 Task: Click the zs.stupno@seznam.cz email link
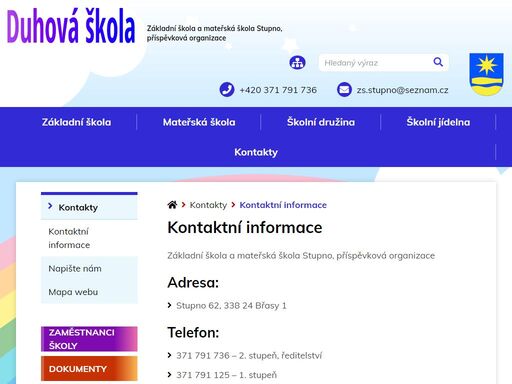402,90
